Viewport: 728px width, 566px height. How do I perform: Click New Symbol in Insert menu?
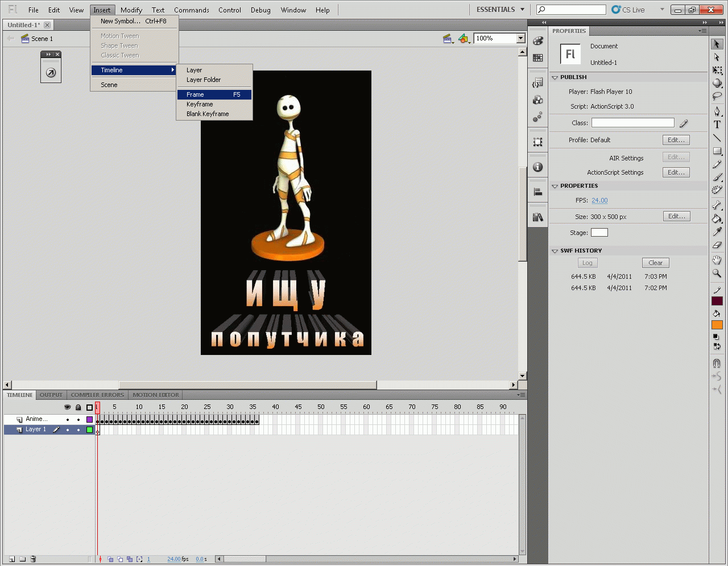[134, 21]
